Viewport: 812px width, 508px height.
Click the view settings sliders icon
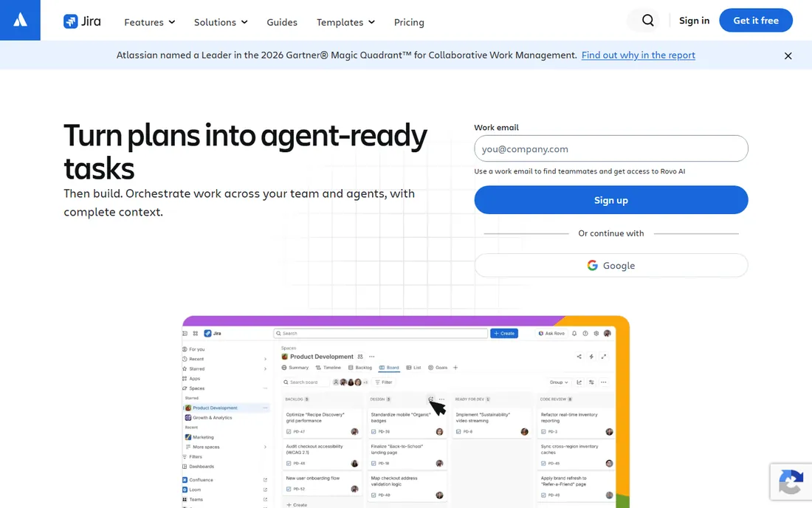pyautogui.click(x=591, y=382)
